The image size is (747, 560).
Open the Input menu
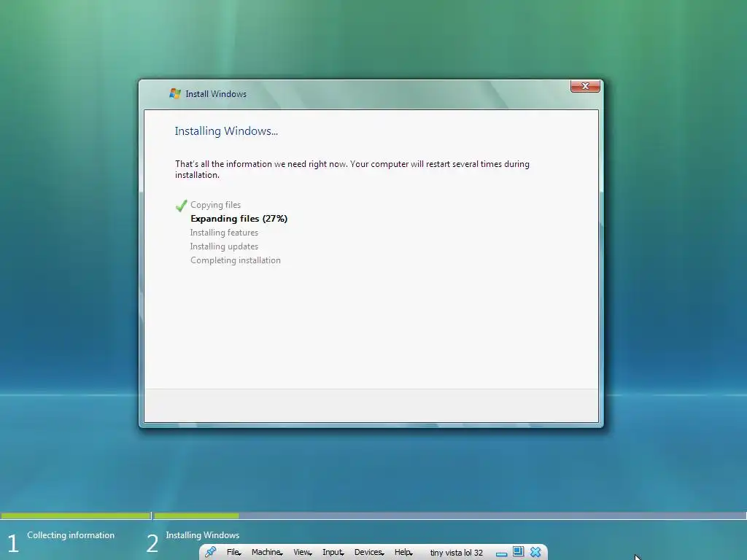(x=333, y=553)
